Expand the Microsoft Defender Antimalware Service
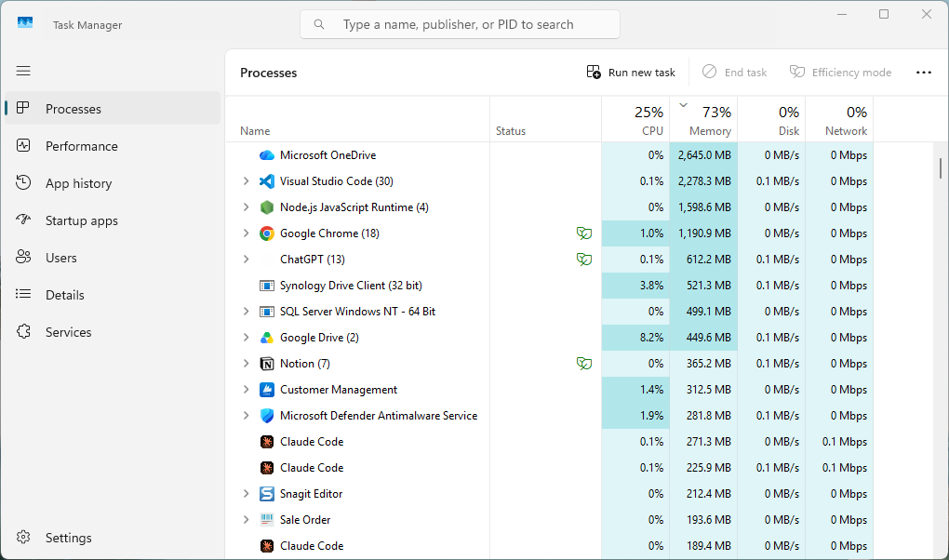The width and height of the screenshot is (949, 560). coord(246,415)
